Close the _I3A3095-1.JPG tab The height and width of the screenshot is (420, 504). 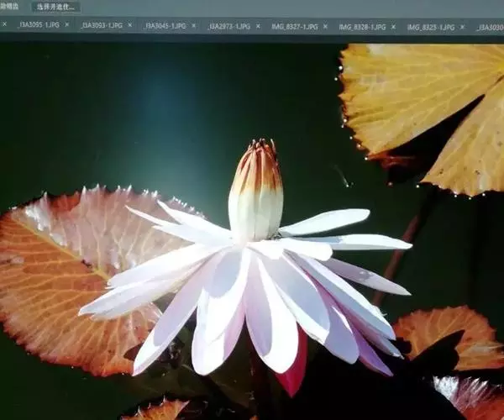point(67,25)
